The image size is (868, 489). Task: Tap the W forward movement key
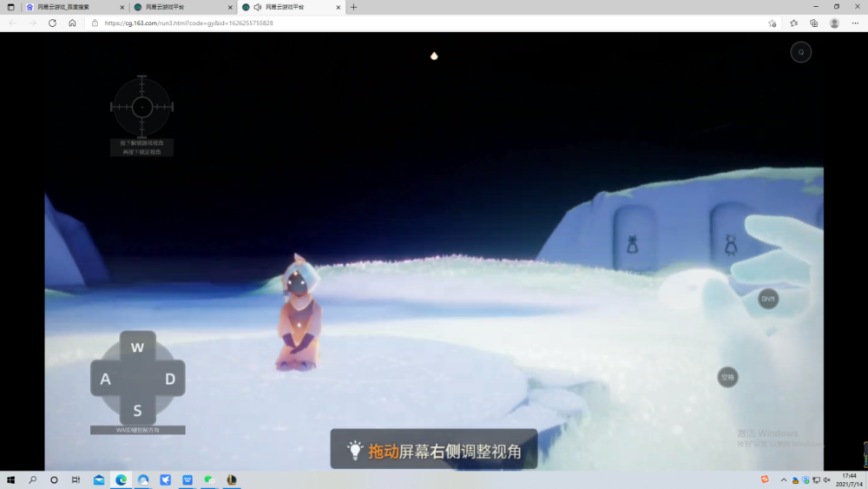point(137,347)
